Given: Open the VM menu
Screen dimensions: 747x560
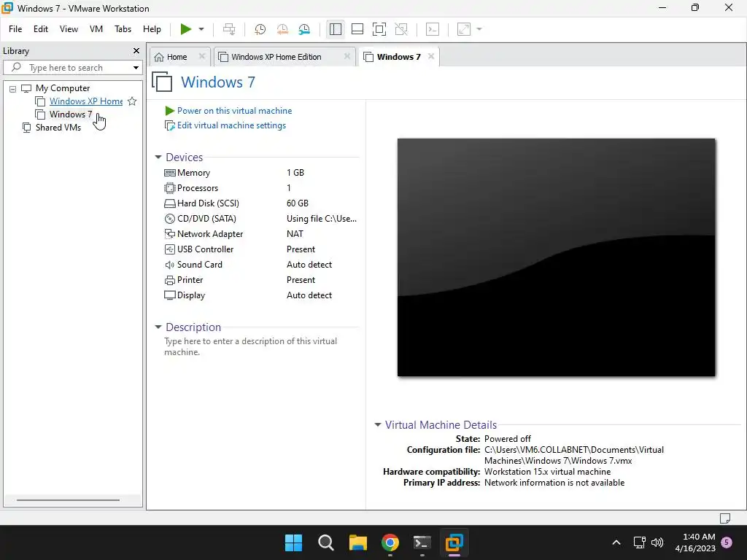Looking at the screenshot, I should pos(96,29).
